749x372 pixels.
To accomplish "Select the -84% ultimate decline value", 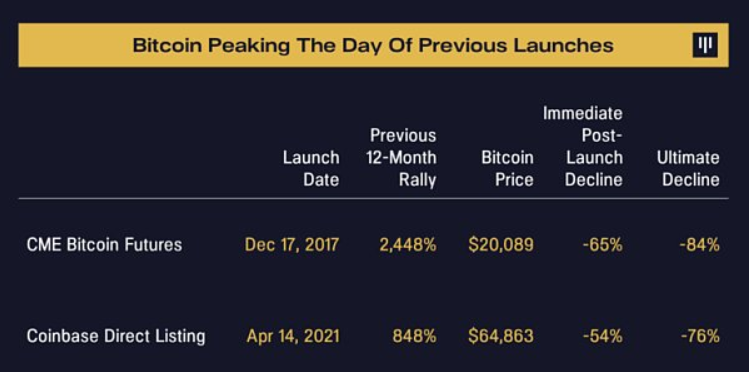I will tap(700, 245).
